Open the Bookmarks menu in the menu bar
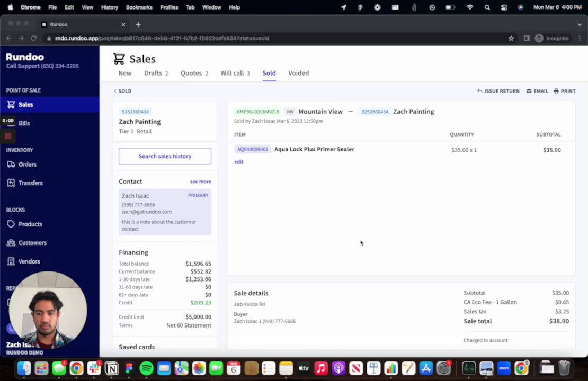 click(139, 7)
